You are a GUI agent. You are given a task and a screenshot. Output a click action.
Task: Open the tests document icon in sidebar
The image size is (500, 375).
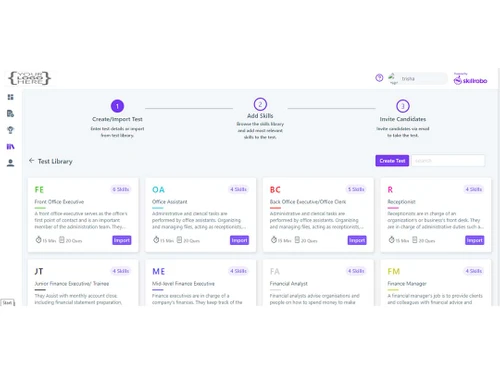coord(11,114)
